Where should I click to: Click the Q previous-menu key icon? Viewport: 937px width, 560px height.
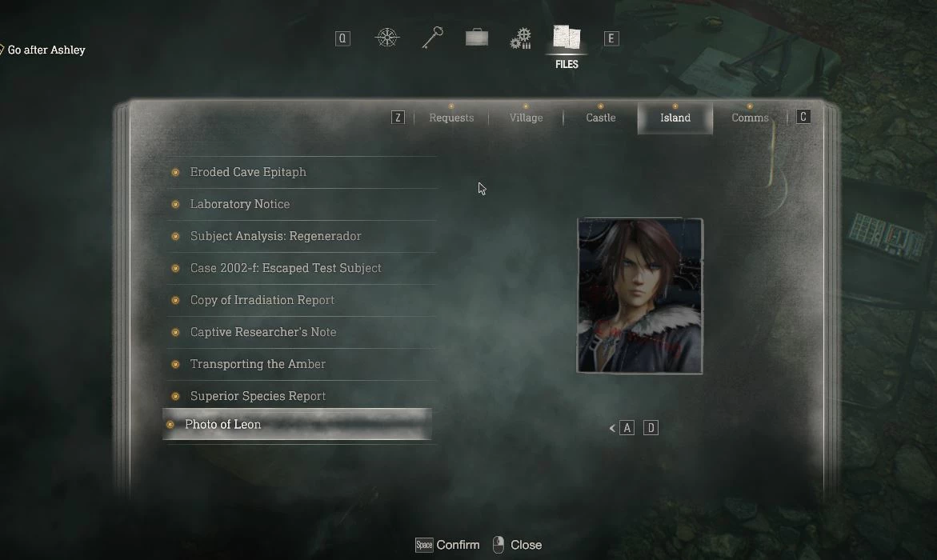[x=342, y=39]
